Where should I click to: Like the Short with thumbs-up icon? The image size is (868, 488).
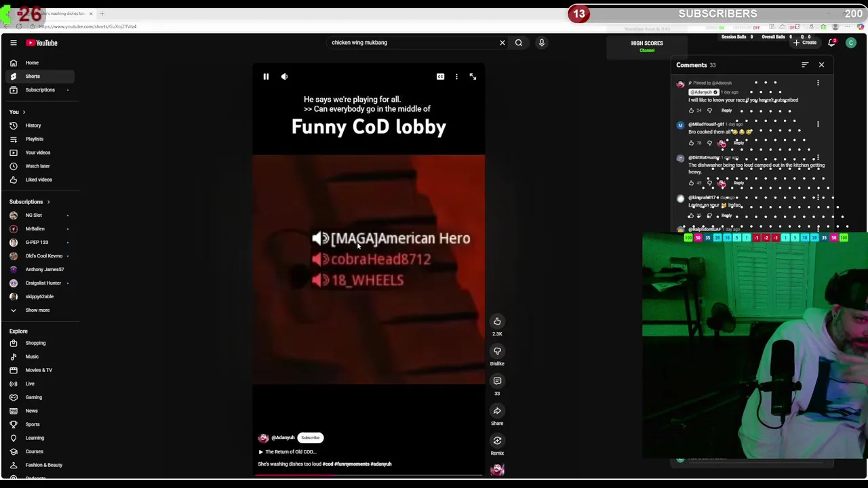(497, 321)
